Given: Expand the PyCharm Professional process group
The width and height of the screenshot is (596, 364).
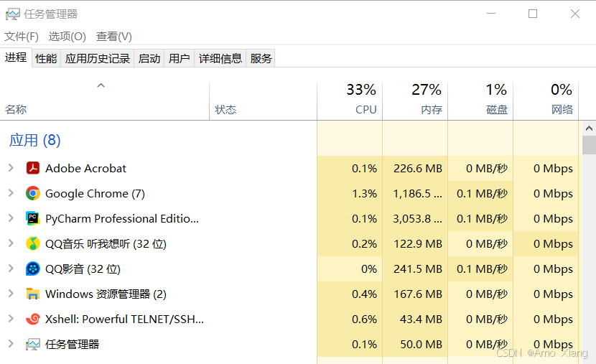Looking at the screenshot, I should pyautogui.click(x=11, y=218).
